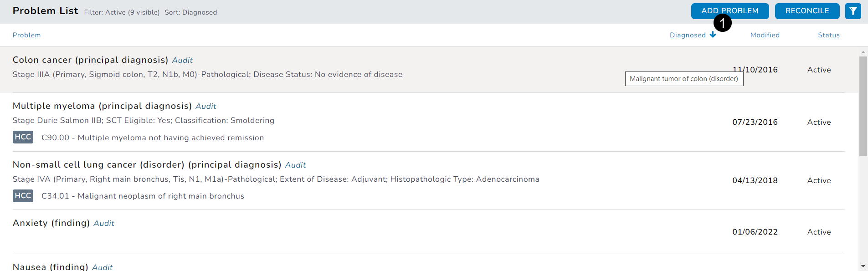Click the scrollbar down arrow
The height and width of the screenshot is (271, 868).
[x=863, y=266]
